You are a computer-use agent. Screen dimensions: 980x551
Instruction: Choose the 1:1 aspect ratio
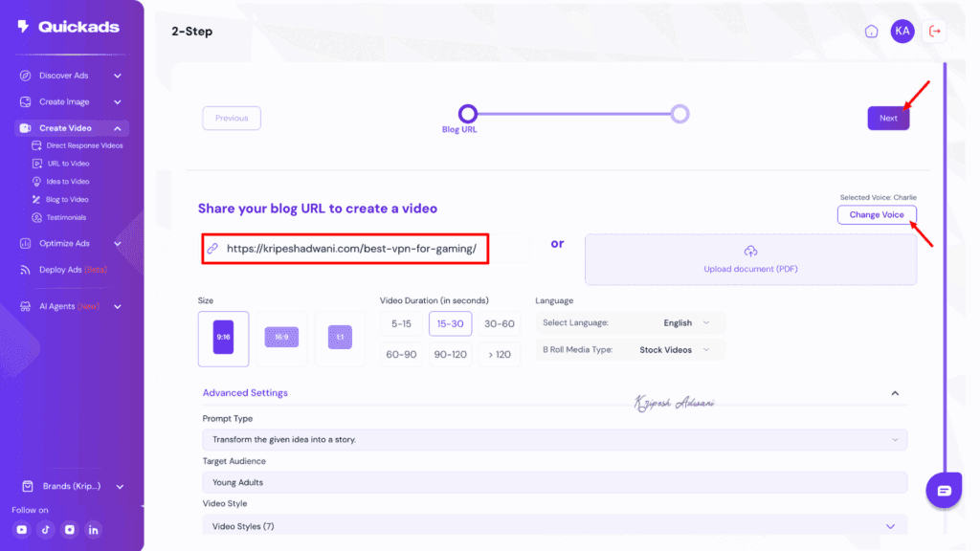tap(340, 339)
